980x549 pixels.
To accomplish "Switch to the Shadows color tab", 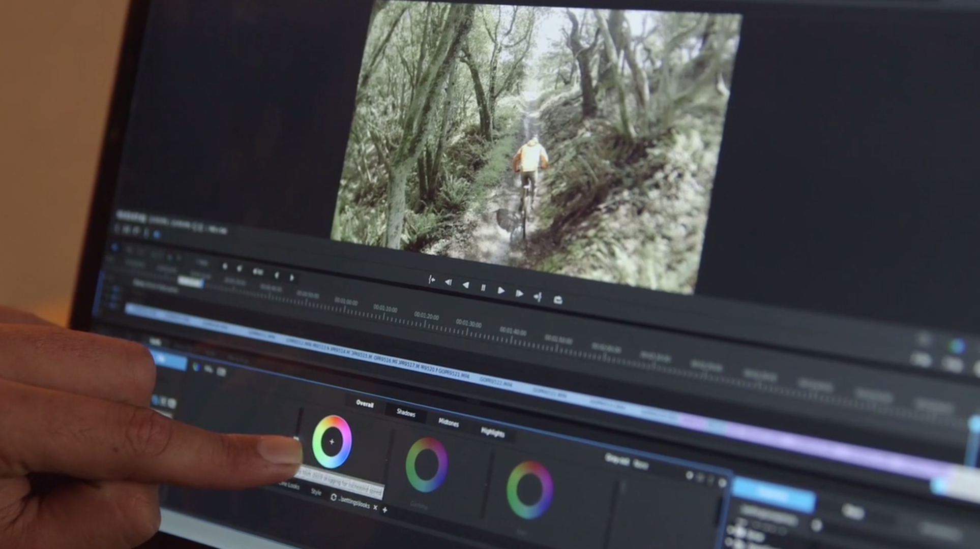I will (406, 413).
